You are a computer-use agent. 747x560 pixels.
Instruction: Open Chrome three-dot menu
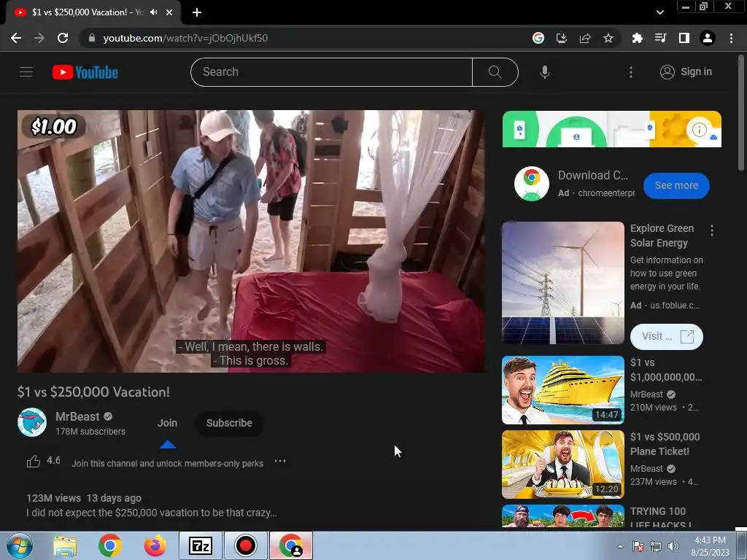(731, 38)
